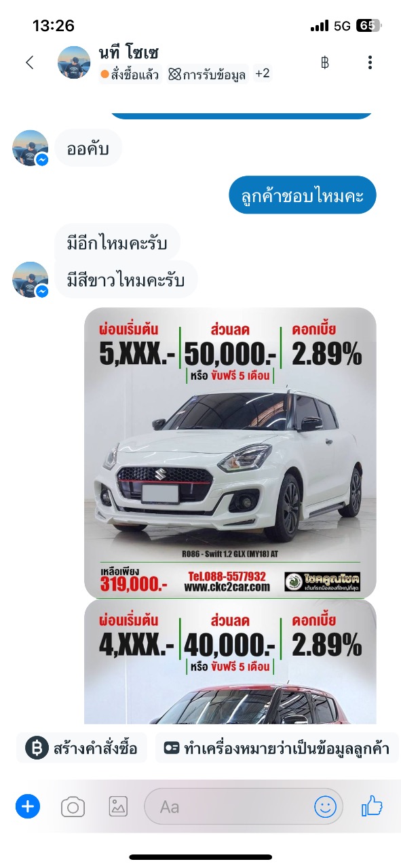
Task: Tap the มีสีขาวไหมคะรับ message bubble
Action: pyautogui.click(x=126, y=279)
